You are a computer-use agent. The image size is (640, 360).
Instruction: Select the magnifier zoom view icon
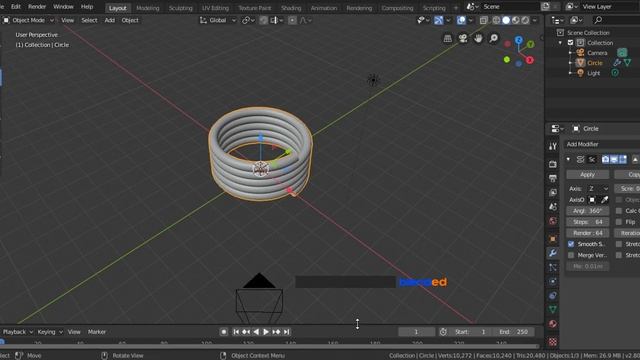click(x=493, y=38)
